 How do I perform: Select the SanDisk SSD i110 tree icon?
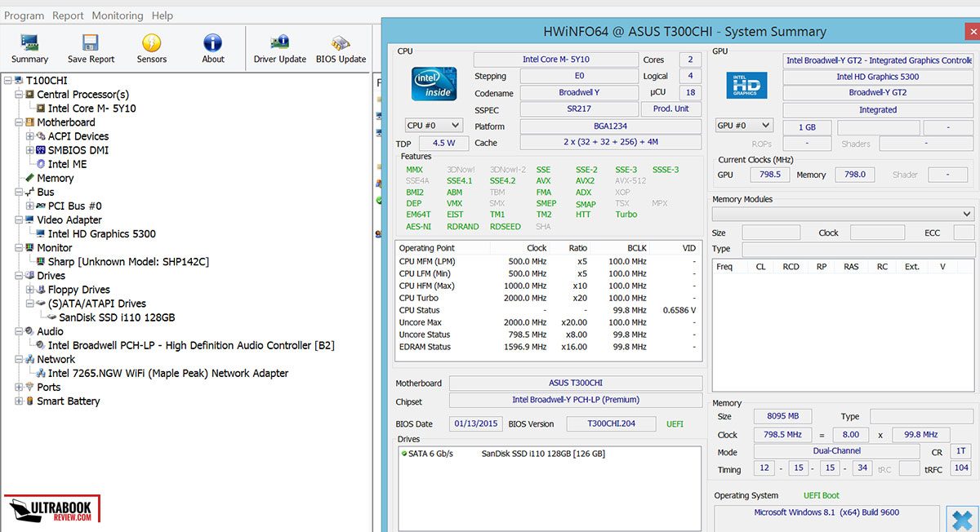[x=51, y=317]
